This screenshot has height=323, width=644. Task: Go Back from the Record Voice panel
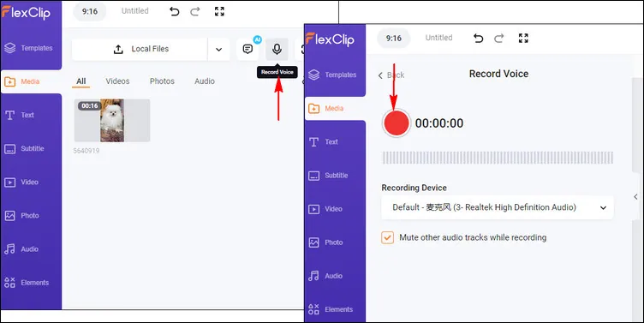[391, 75]
